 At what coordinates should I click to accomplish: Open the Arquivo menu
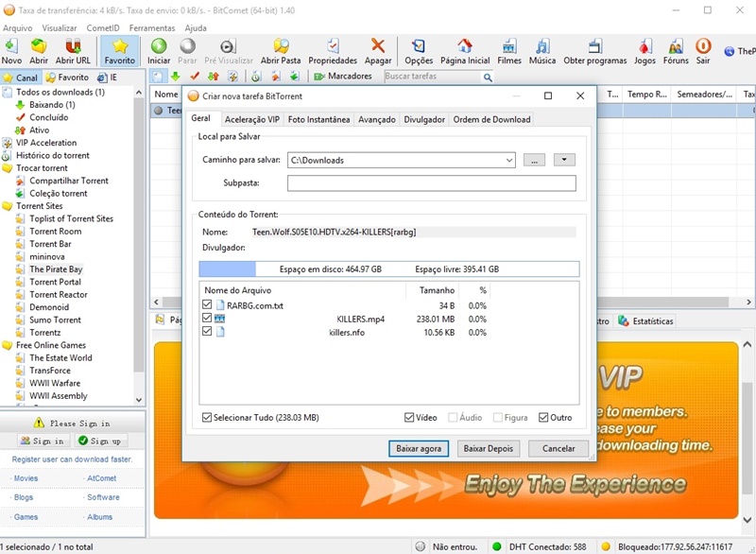17,28
